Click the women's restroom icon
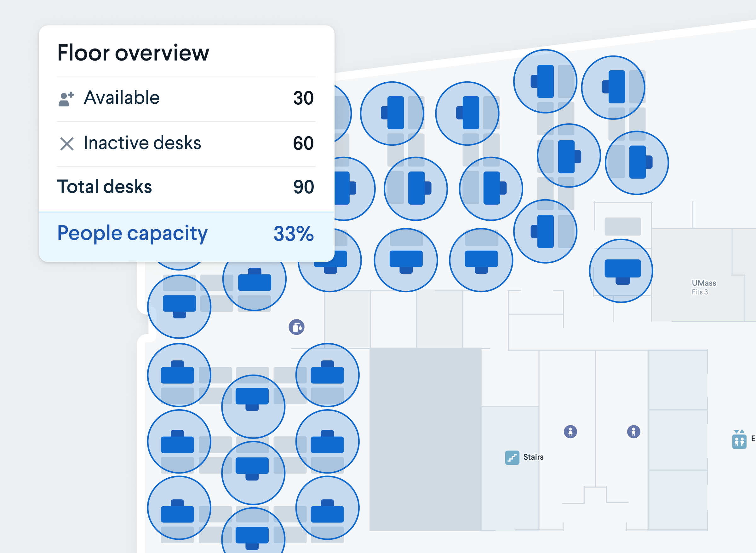756x553 pixels. 570,432
